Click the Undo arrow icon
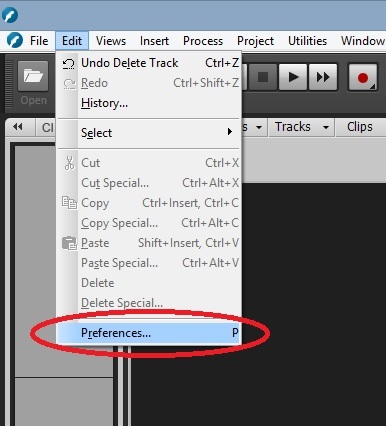The height and width of the screenshot is (426, 386). pos(69,63)
